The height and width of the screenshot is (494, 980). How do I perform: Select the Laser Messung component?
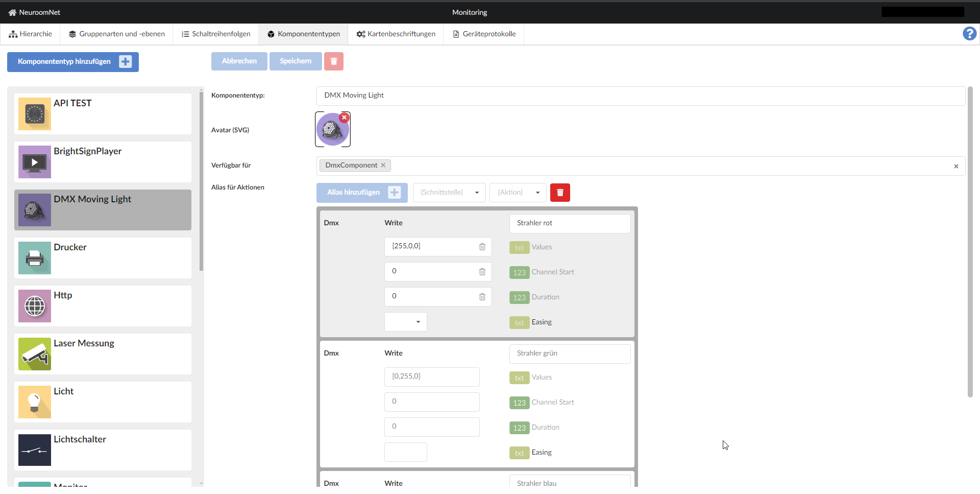coord(103,354)
